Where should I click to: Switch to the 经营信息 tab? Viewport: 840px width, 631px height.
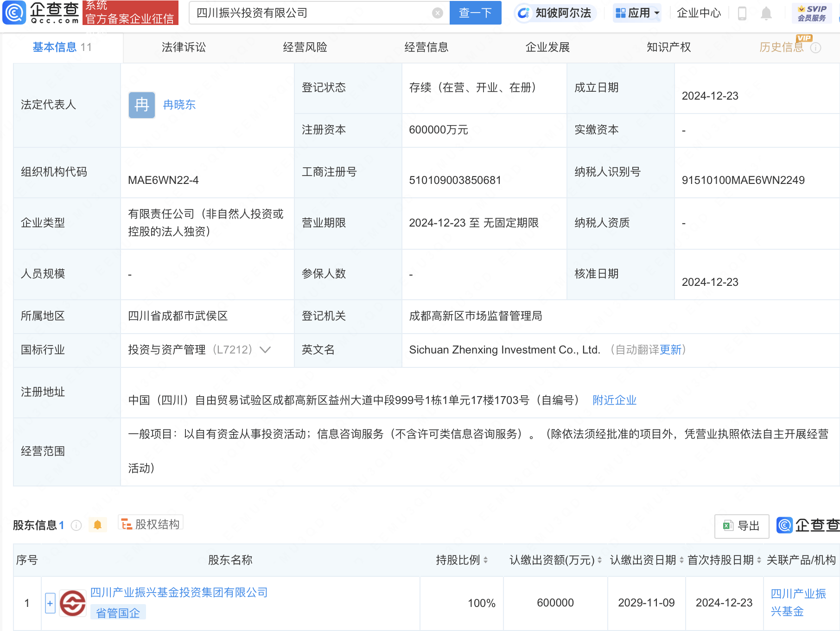coord(426,47)
